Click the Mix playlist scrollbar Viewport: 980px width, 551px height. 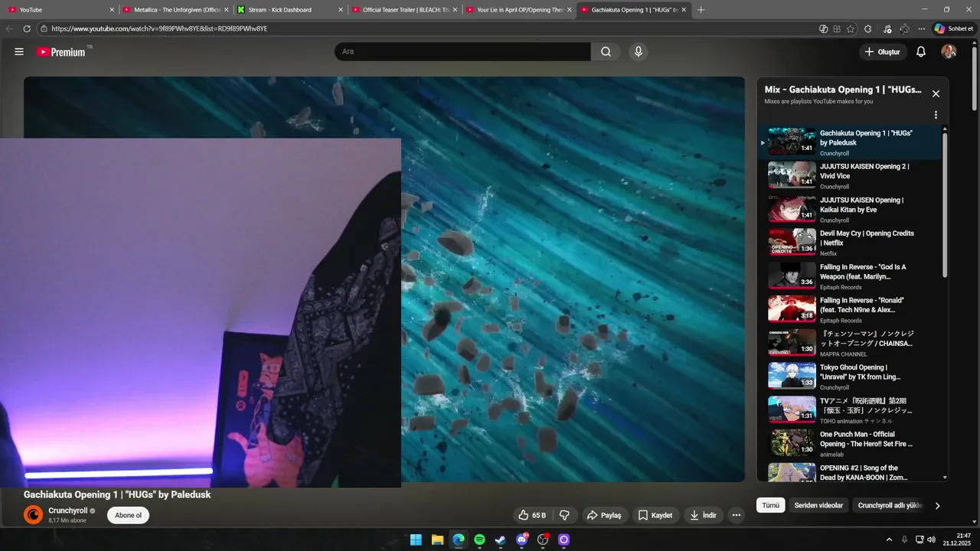pyautogui.click(x=945, y=205)
